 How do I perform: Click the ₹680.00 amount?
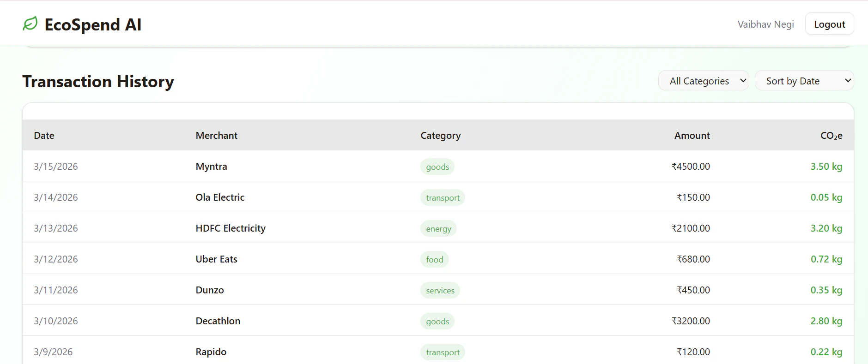tap(693, 259)
